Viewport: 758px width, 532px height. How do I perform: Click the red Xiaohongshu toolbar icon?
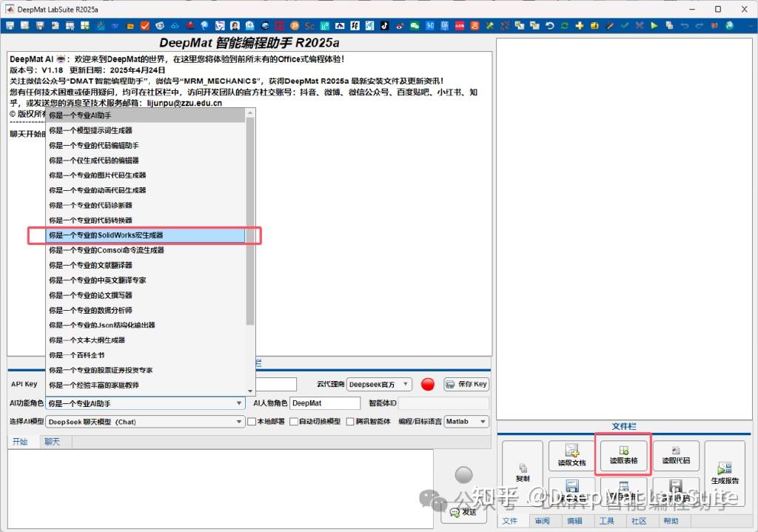point(460,26)
